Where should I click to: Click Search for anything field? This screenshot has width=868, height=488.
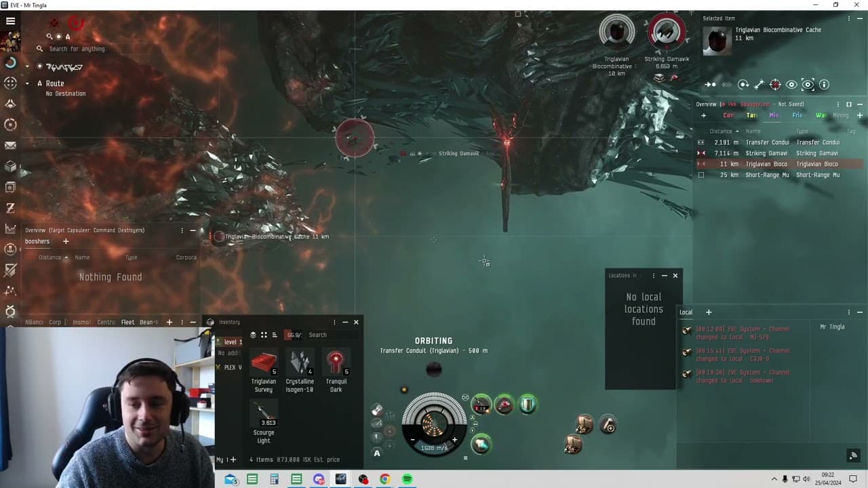77,49
